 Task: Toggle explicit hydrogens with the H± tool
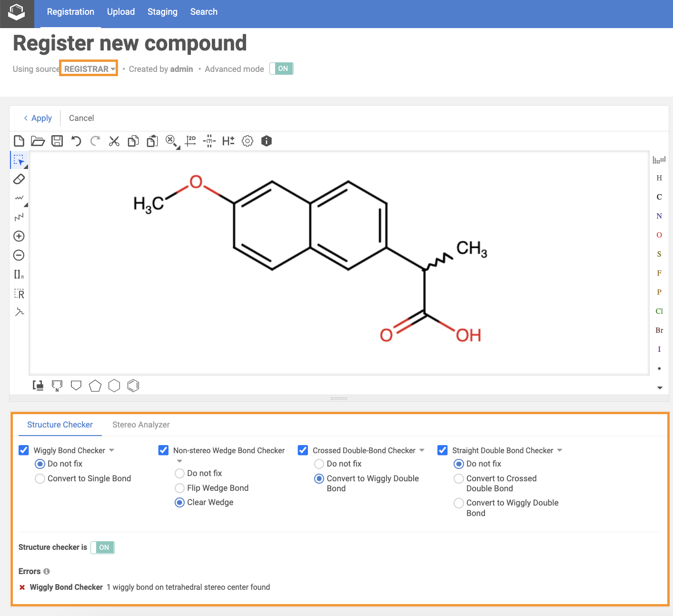pos(228,141)
